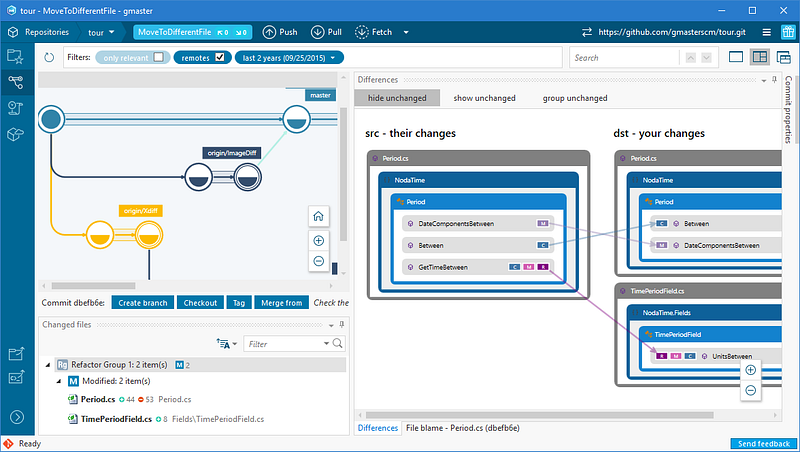Switch to the side-by-side split layout view

click(760, 57)
